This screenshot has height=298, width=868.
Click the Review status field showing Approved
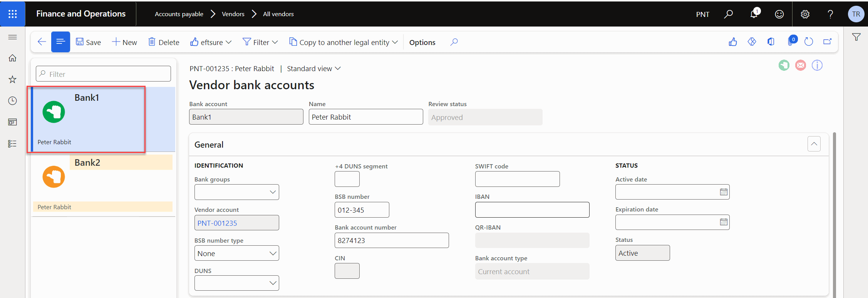[485, 117]
